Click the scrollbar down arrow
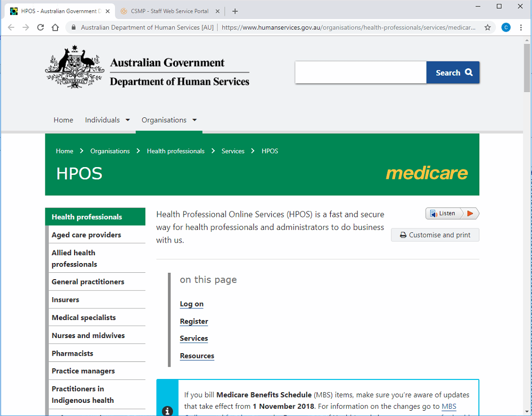The height and width of the screenshot is (416, 532). (527, 412)
